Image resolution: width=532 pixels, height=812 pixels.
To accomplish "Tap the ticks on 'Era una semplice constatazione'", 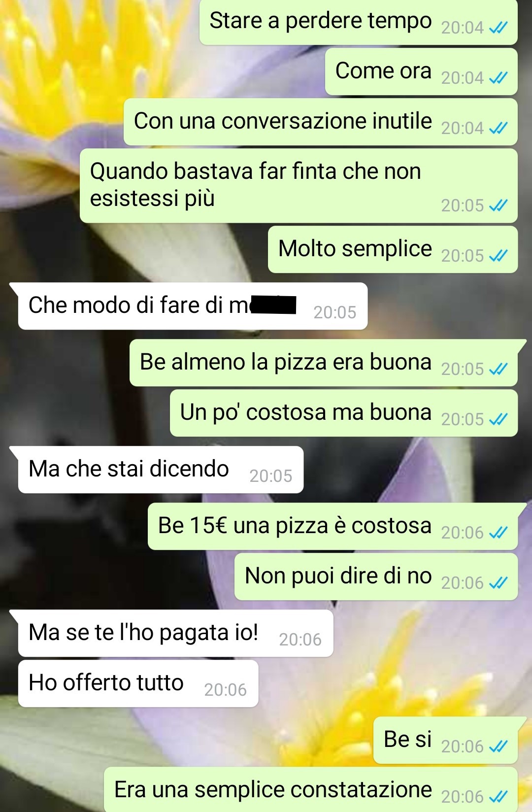I will point(498,797).
